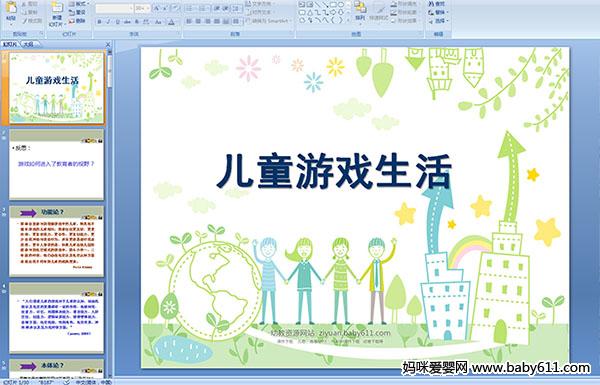The width and height of the screenshot is (600, 385).
Task: Switch to the Outline tab in the left pane
Action: point(28,44)
